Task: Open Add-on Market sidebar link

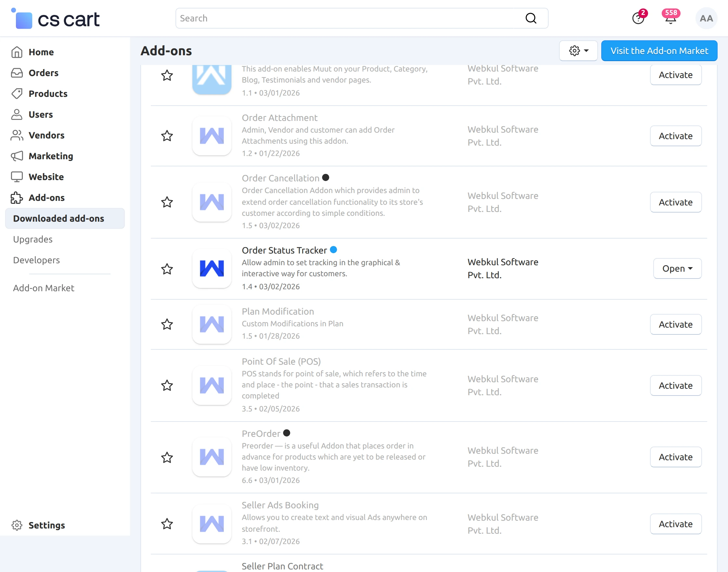Action: (44, 288)
